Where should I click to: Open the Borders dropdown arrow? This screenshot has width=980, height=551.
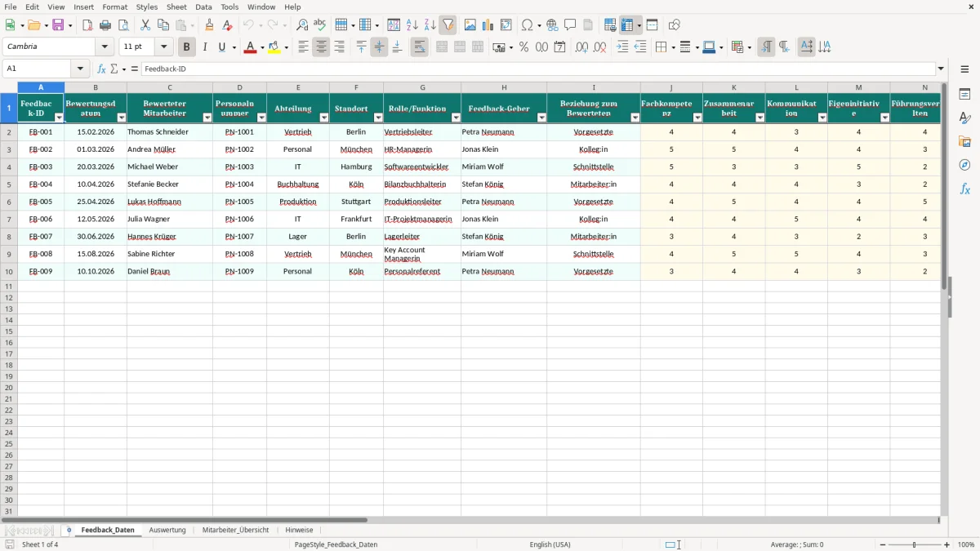[x=673, y=47]
